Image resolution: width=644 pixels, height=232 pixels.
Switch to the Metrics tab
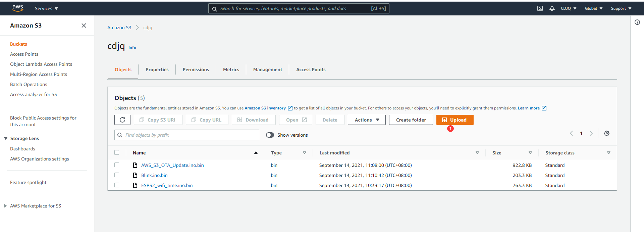pyautogui.click(x=231, y=69)
